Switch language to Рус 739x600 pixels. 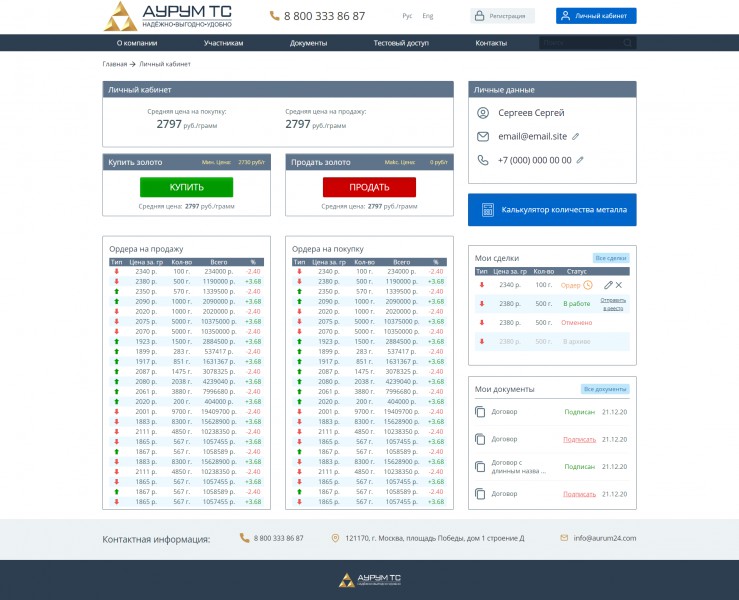(407, 16)
